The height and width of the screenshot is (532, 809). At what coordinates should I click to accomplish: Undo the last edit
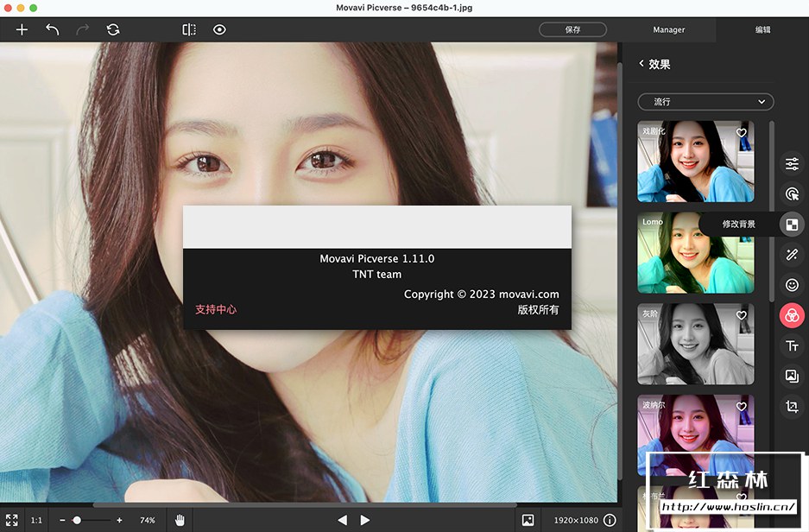(53, 29)
